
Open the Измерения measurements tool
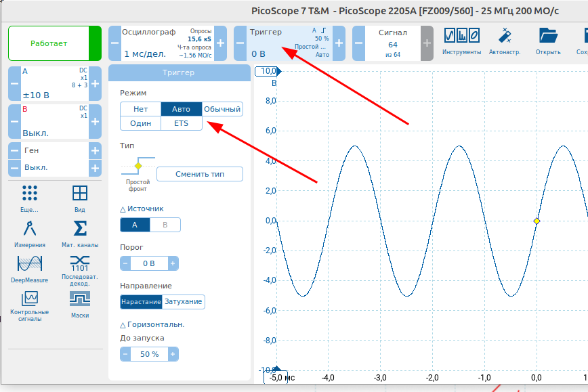click(x=28, y=234)
